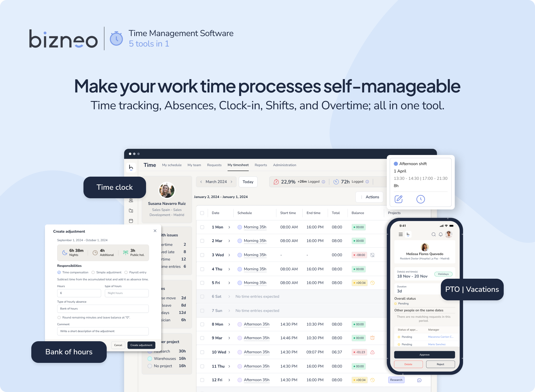Select the My timesheet tab
This screenshot has height=392, width=535.
240,165
